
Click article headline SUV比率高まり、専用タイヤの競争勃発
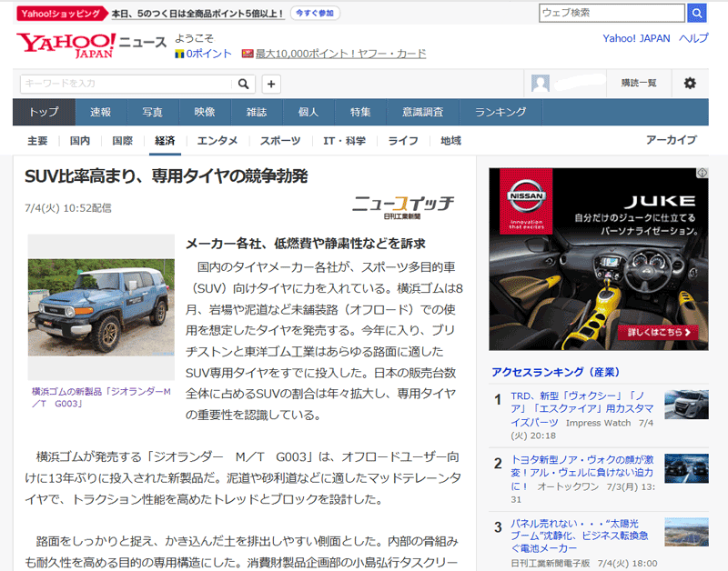tap(167, 176)
